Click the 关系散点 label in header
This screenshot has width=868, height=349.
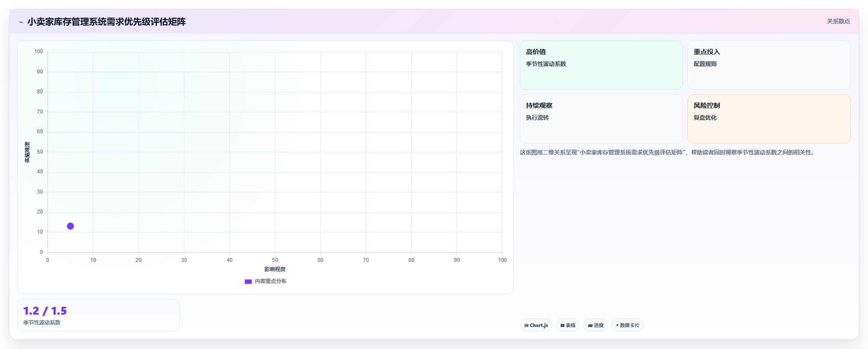(x=838, y=21)
